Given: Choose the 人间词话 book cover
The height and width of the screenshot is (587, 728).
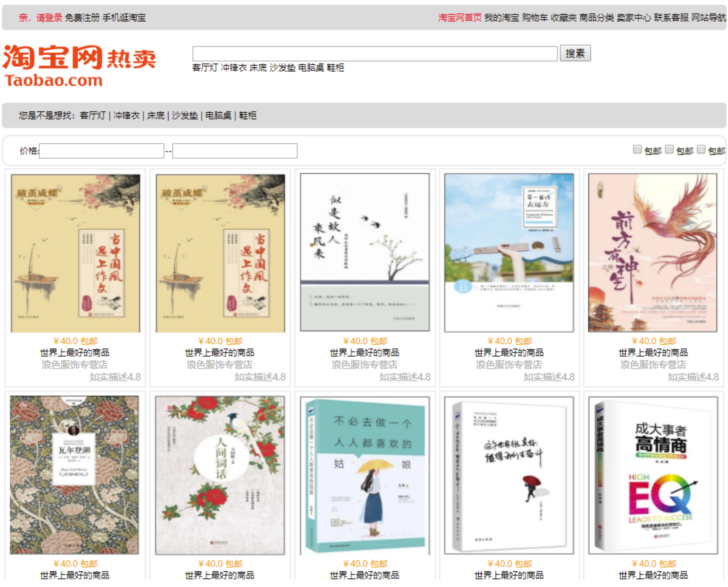Looking at the screenshot, I should pos(220,475).
